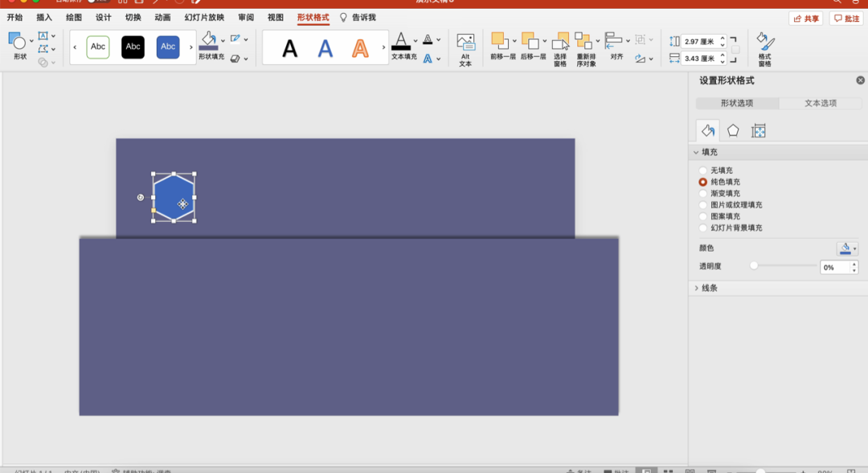This screenshot has height=473, width=868.
Task: Click the rotate objects icon
Action: click(x=641, y=58)
